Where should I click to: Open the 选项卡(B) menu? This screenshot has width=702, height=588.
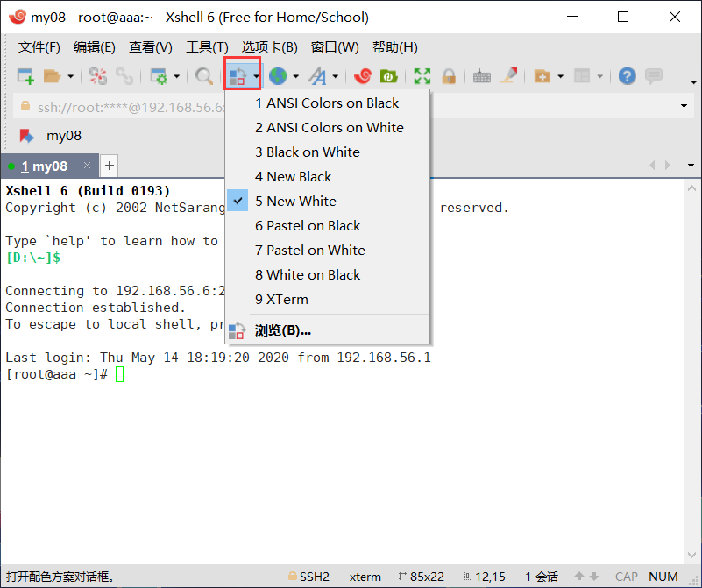pyautogui.click(x=270, y=47)
